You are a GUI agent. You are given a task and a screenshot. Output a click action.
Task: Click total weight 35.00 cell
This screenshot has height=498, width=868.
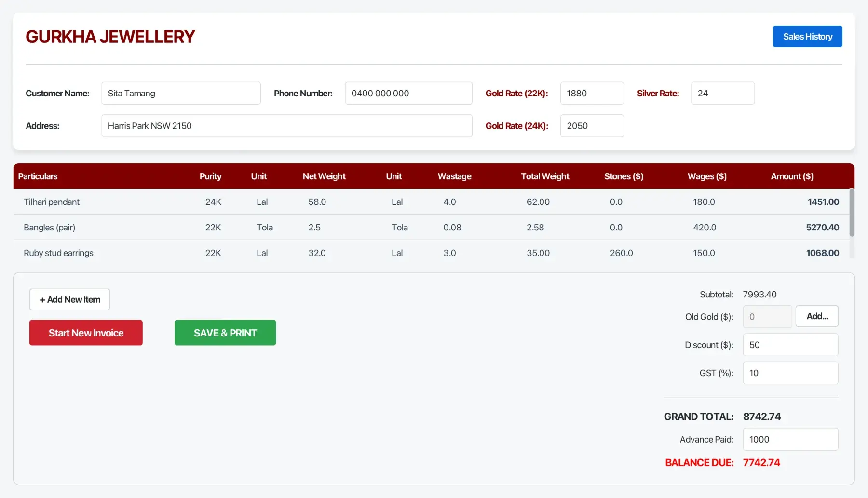(x=538, y=253)
